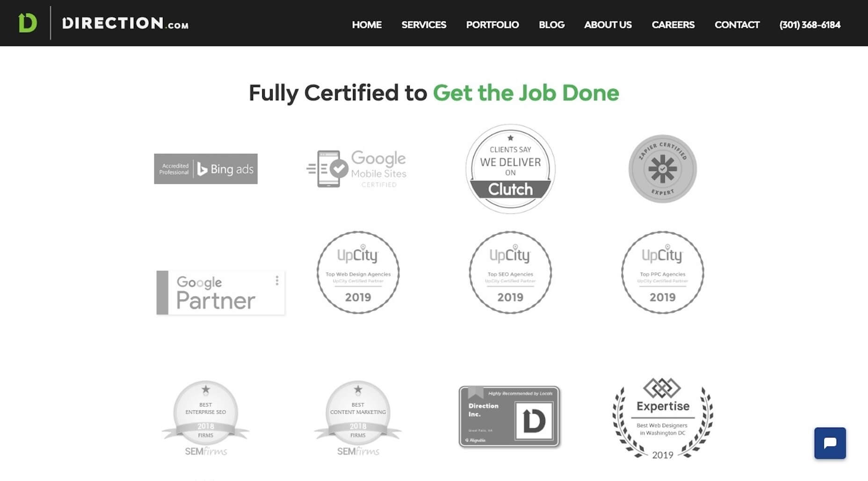Click the Fully Certified heading text

pos(434,93)
